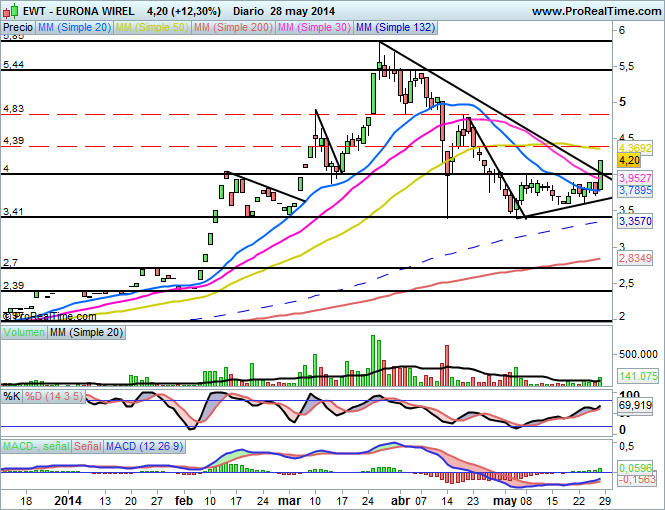Open the www.ProRealTime.com link
665x510 pixels.
pos(596,11)
